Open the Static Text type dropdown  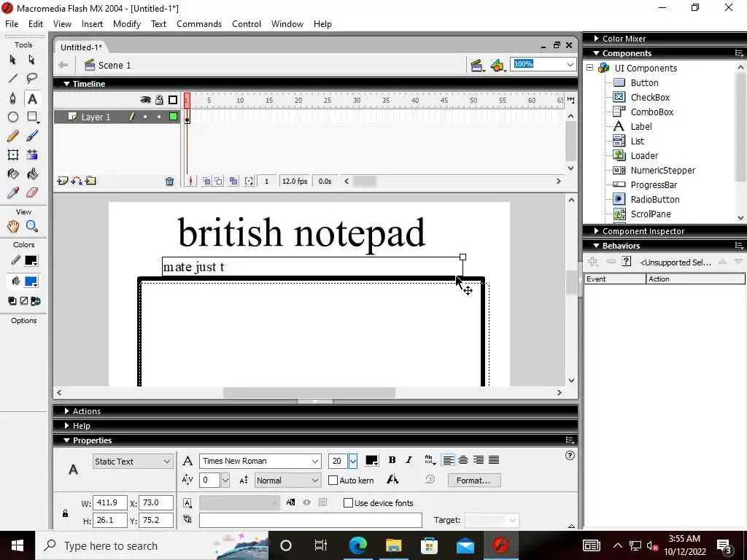click(x=133, y=462)
